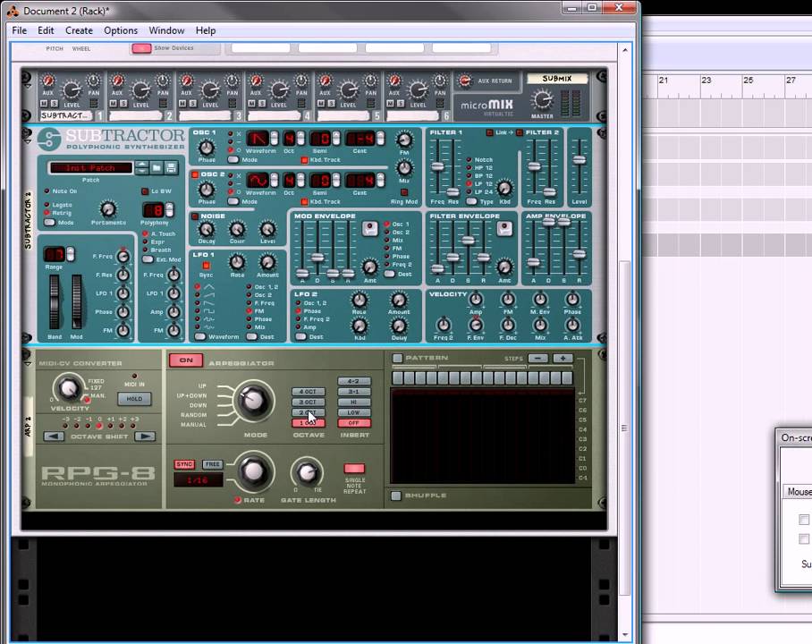Click the Filter 1 Res slider
812x644 pixels.
[x=453, y=191]
